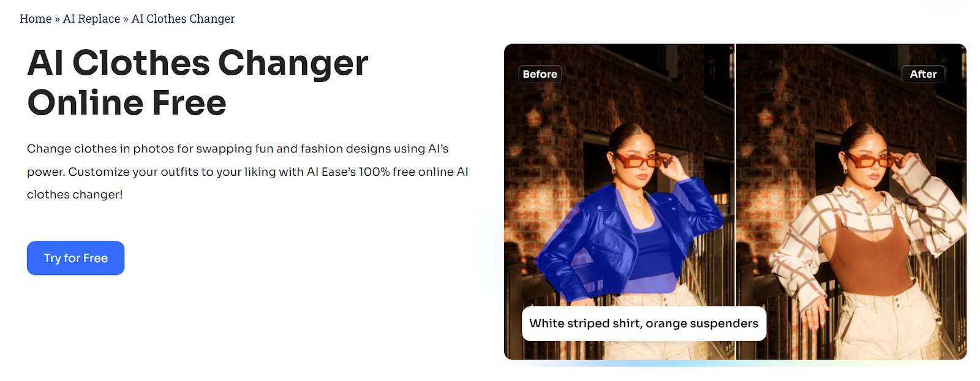Click the first breadcrumb separator after Home
The height and width of the screenshot is (381, 980).
coord(58,19)
